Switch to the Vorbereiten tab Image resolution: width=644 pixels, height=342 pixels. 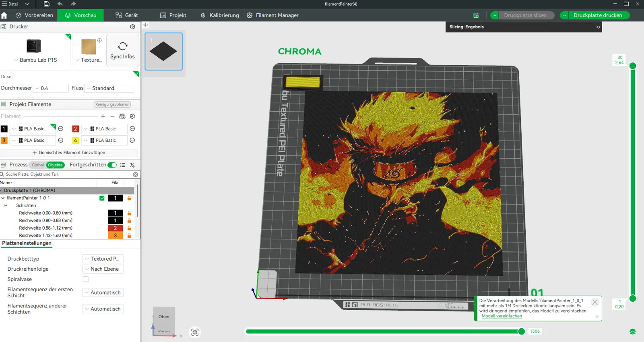pyautogui.click(x=34, y=15)
